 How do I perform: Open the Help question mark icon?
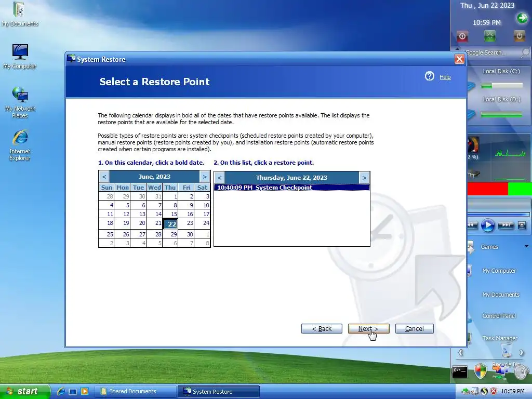429,76
